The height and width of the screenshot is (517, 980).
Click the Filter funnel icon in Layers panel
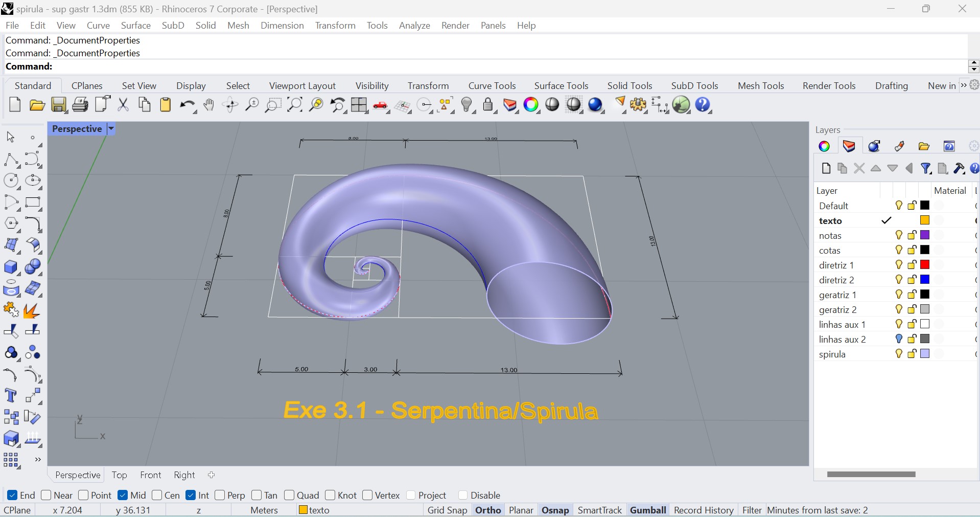pos(926,168)
